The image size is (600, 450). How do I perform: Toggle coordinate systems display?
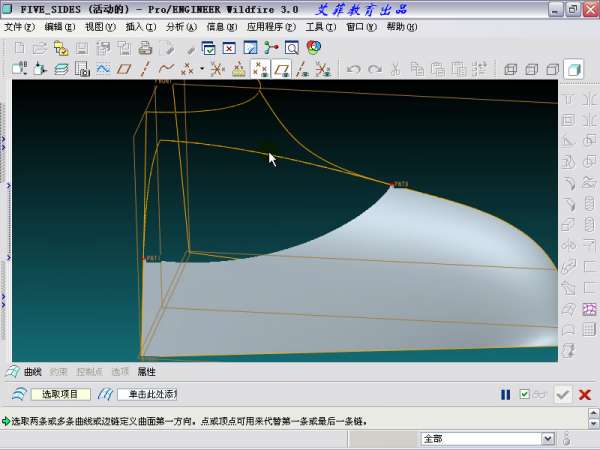323,69
